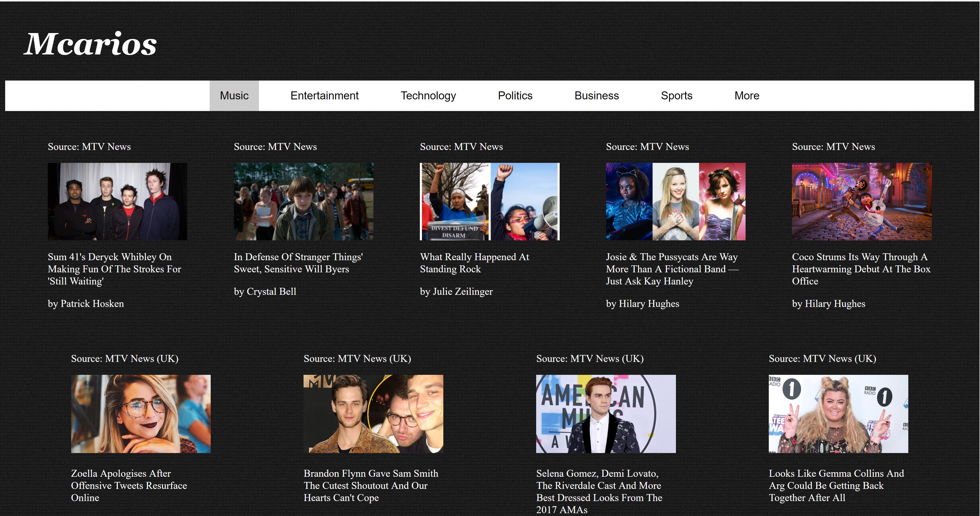Screen dimensions: 980x516
Task: Open 'What Really Happened At Standing Rock' headline
Action: coord(475,263)
